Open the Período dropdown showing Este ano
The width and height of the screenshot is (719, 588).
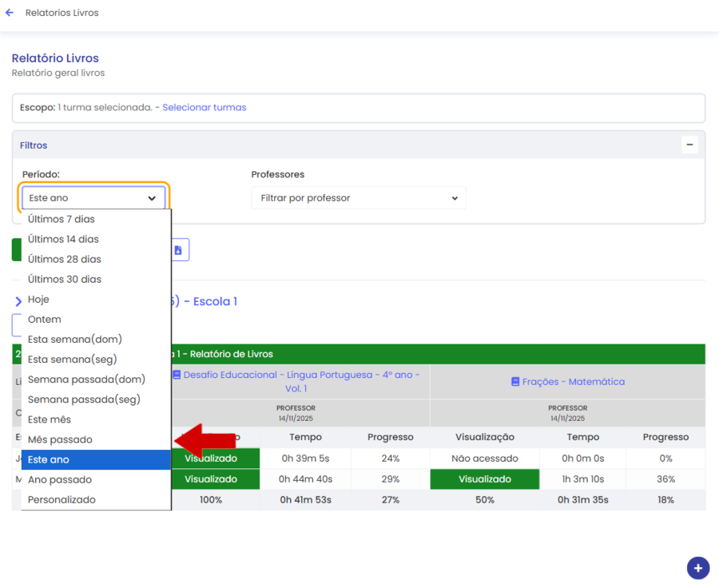click(93, 198)
